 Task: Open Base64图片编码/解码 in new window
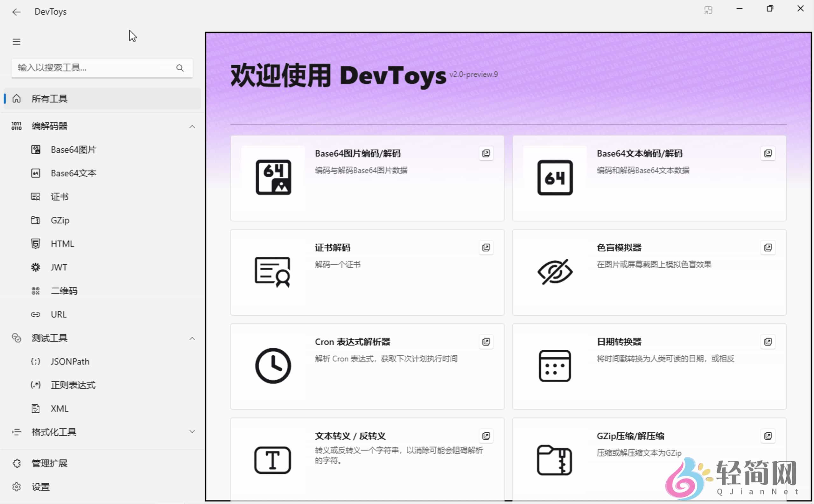point(486,153)
